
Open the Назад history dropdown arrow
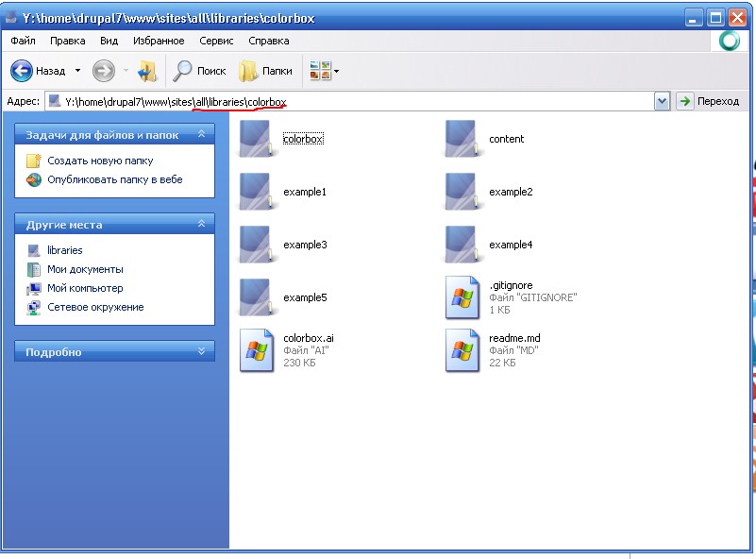(x=77, y=71)
